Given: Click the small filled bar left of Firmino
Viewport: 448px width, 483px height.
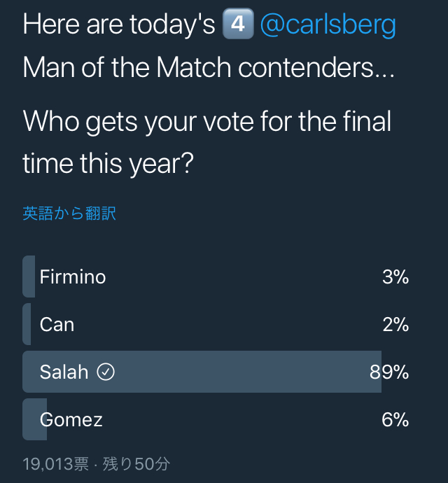Looking at the screenshot, I should click(x=29, y=277).
